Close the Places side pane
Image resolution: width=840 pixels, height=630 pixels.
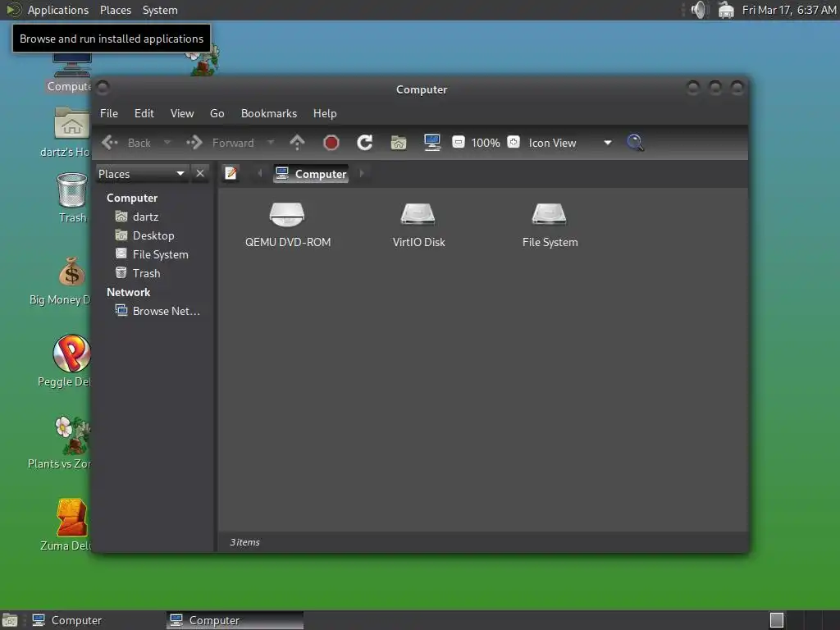pyautogui.click(x=200, y=174)
